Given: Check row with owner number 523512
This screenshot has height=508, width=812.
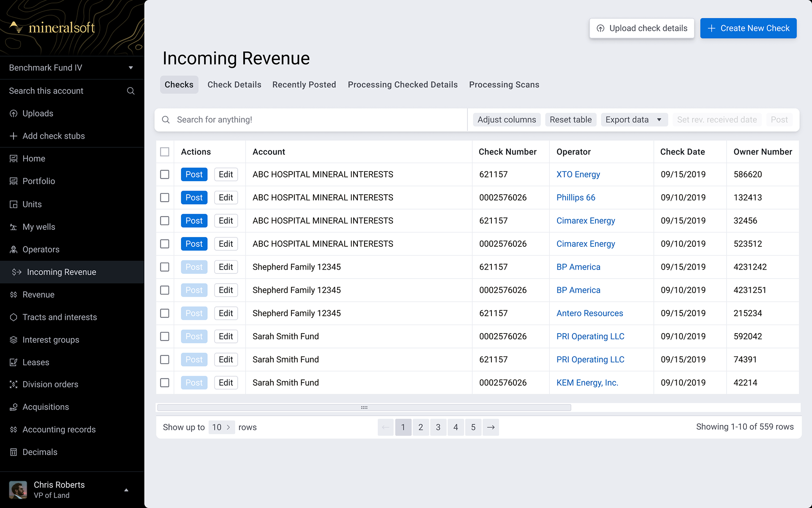Looking at the screenshot, I should click(165, 244).
